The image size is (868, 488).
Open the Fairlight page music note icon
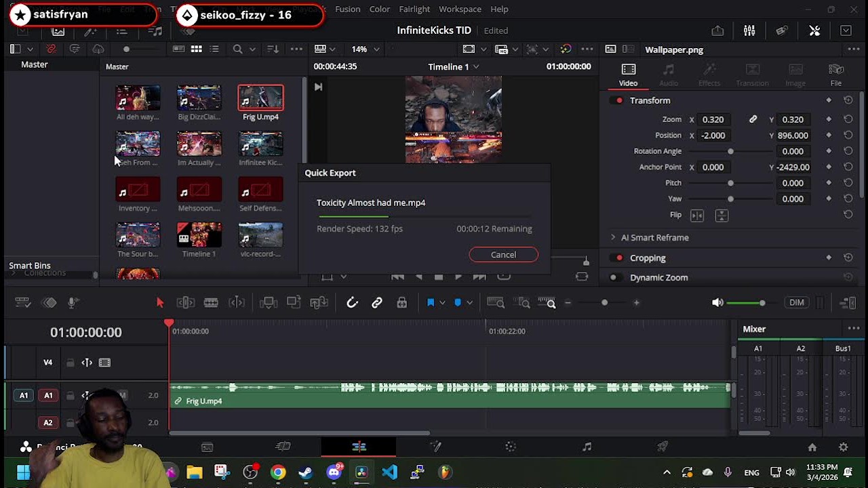[587, 447]
